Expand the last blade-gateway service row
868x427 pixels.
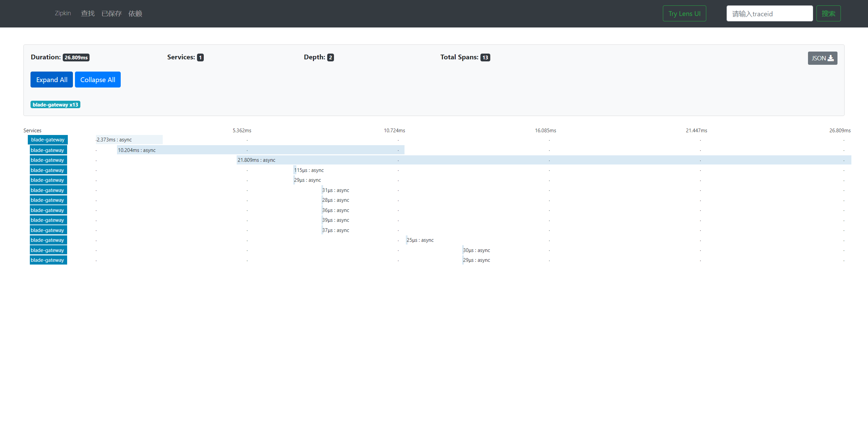(48, 260)
